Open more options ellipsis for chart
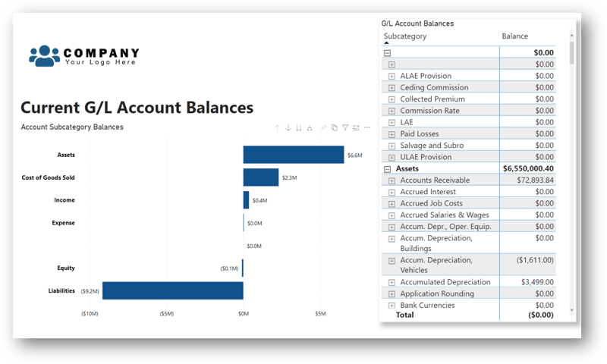Screen dimensions: 607x364 coord(367,127)
